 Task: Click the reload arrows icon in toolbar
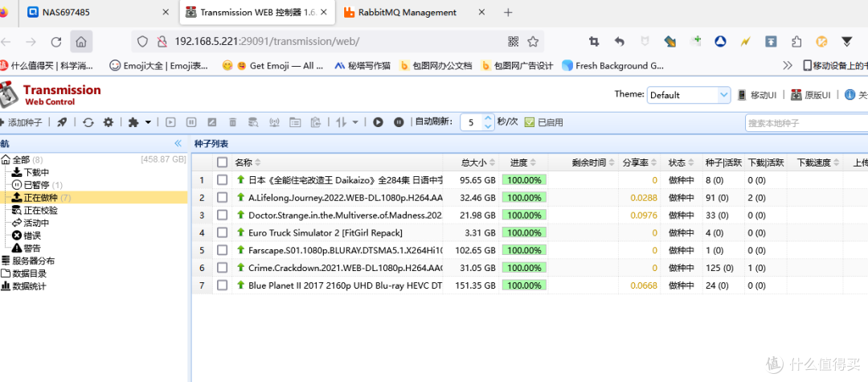pyautogui.click(x=88, y=122)
